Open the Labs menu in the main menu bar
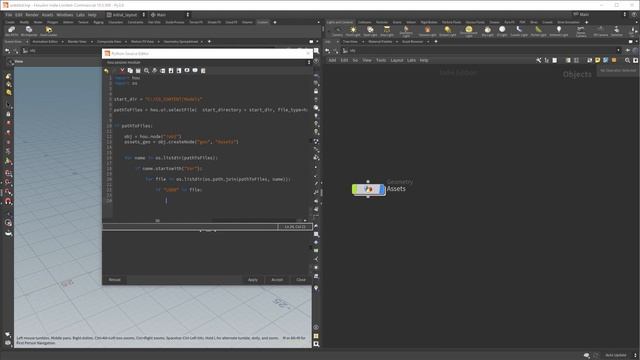 (80, 15)
